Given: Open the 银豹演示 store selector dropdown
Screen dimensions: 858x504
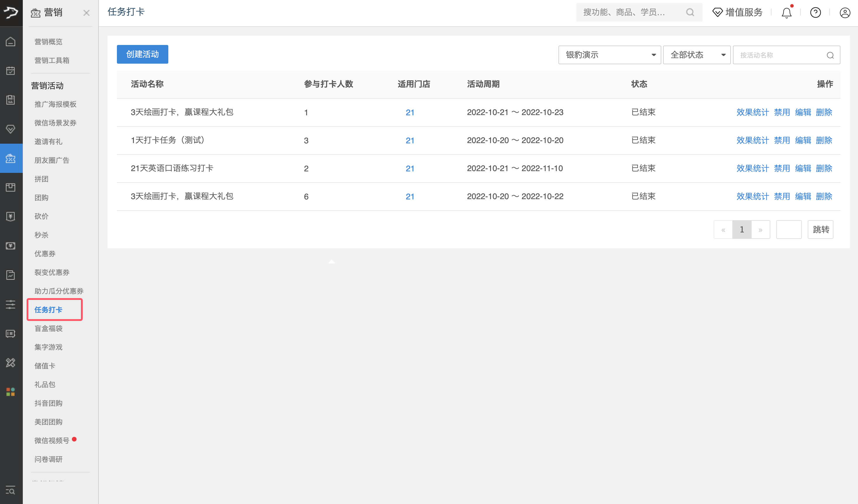Looking at the screenshot, I should [609, 55].
